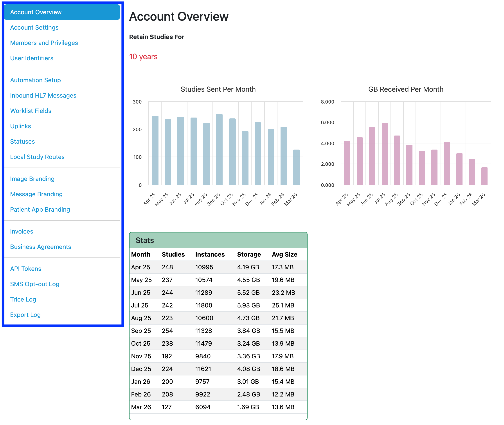Select the Account Overview menu item
The width and height of the screenshot is (504, 425).
[36, 12]
